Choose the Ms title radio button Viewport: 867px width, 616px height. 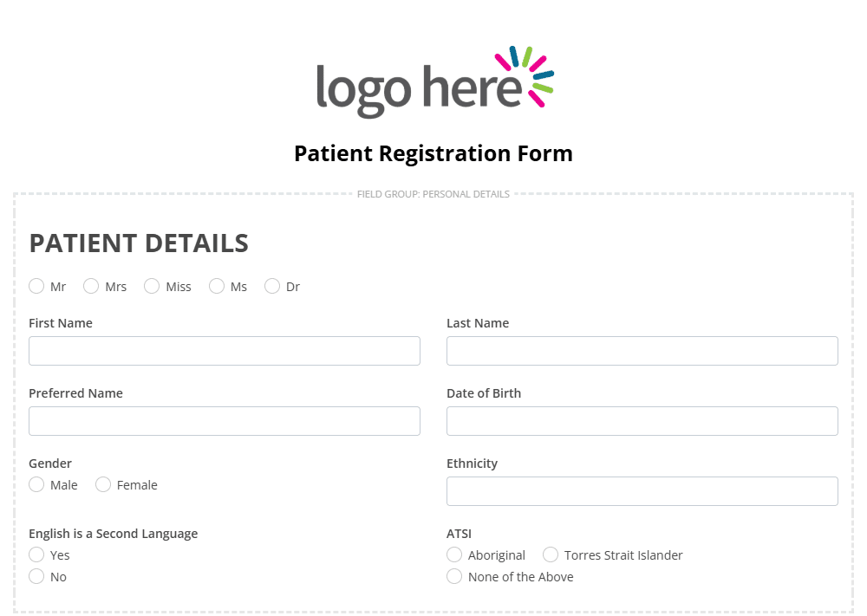click(217, 286)
